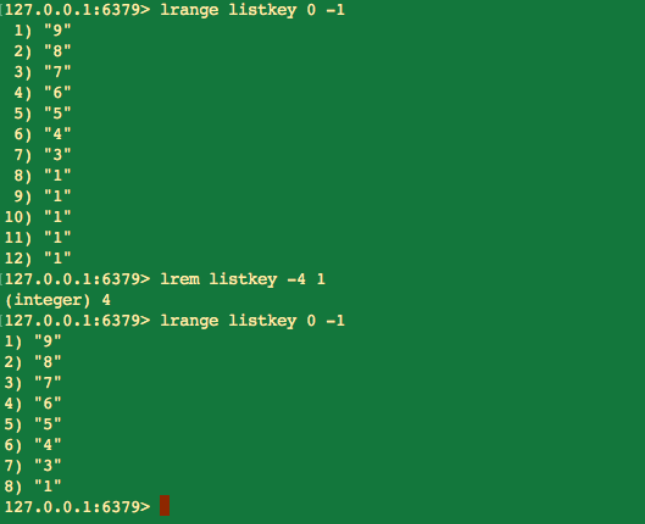Click the '-4' argument of lrem command
Image resolution: width=645 pixels, height=524 pixels.
(296, 279)
